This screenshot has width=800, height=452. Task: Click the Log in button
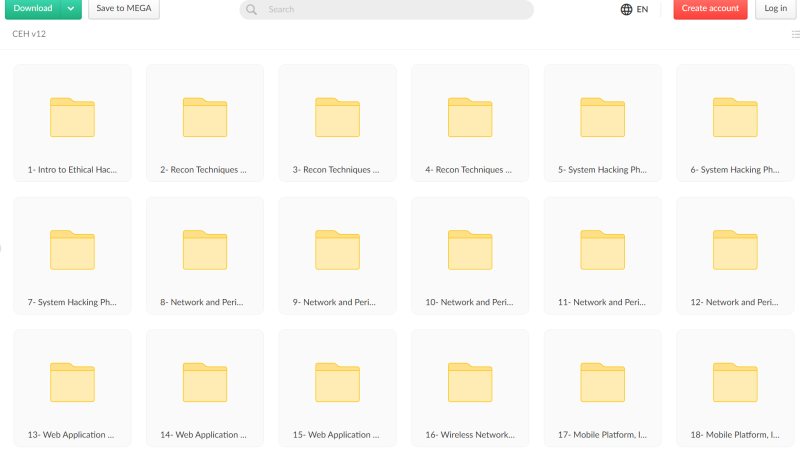[776, 9]
